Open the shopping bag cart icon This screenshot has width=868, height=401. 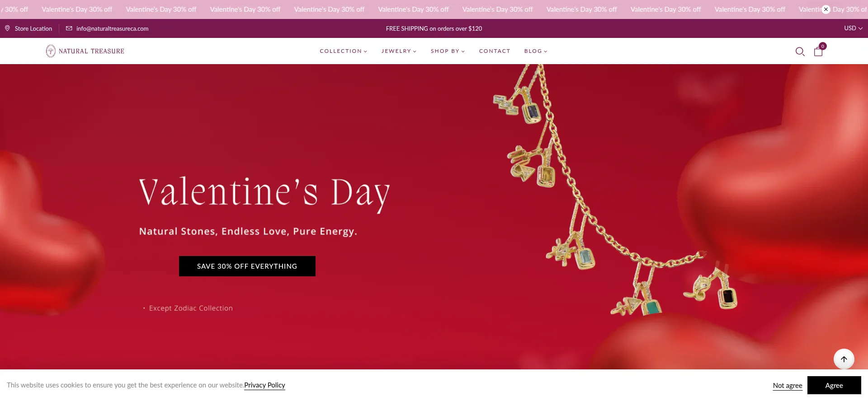(818, 52)
